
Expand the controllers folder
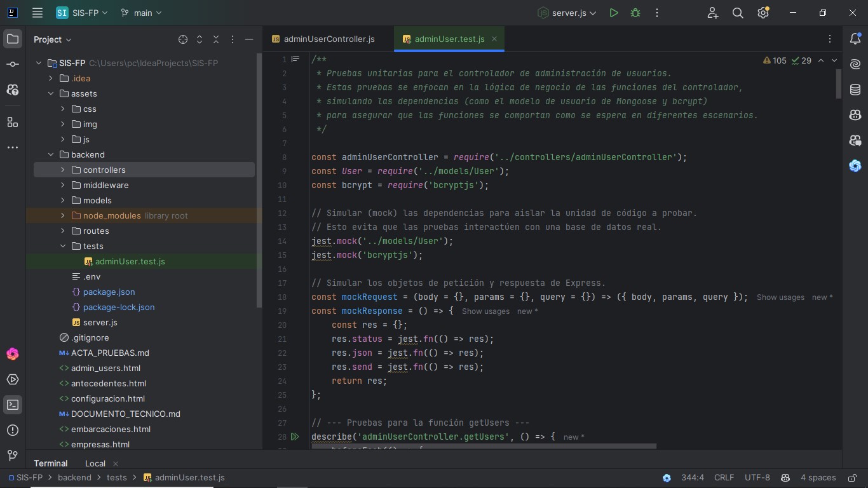(x=63, y=170)
